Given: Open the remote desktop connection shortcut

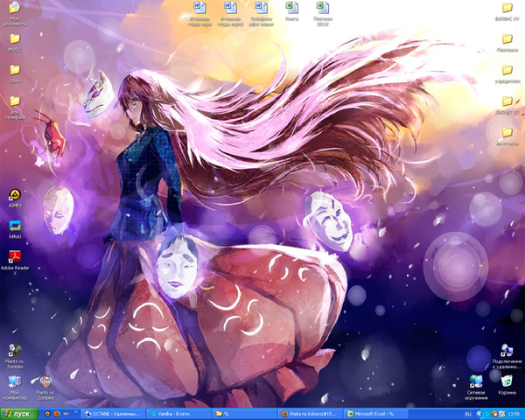Looking at the screenshot, I should (x=507, y=350).
